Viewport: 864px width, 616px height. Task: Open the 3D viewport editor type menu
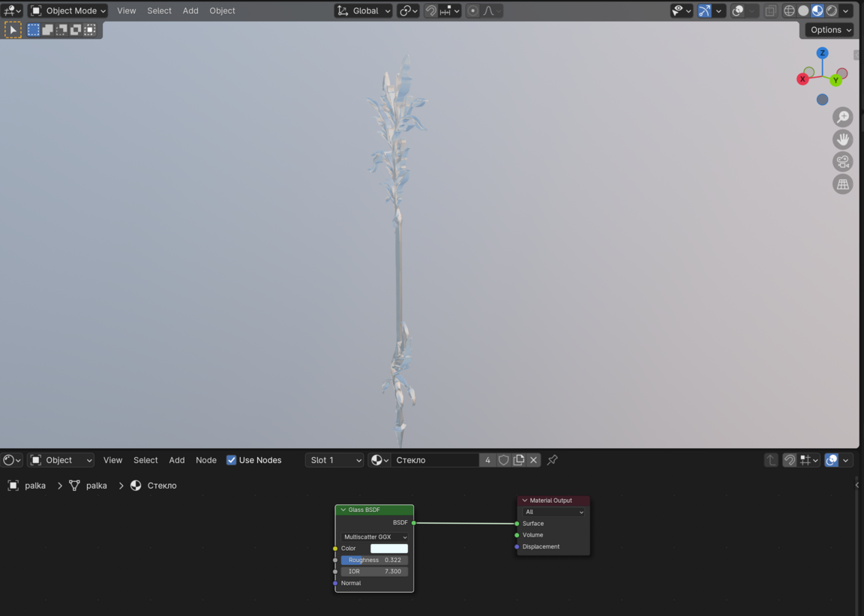click(x=12, y=10)
